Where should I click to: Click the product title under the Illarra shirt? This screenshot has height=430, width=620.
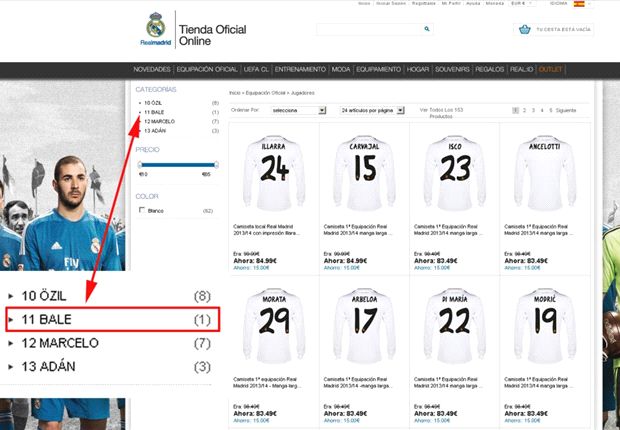pyautogui.click(x=267, y=230)
